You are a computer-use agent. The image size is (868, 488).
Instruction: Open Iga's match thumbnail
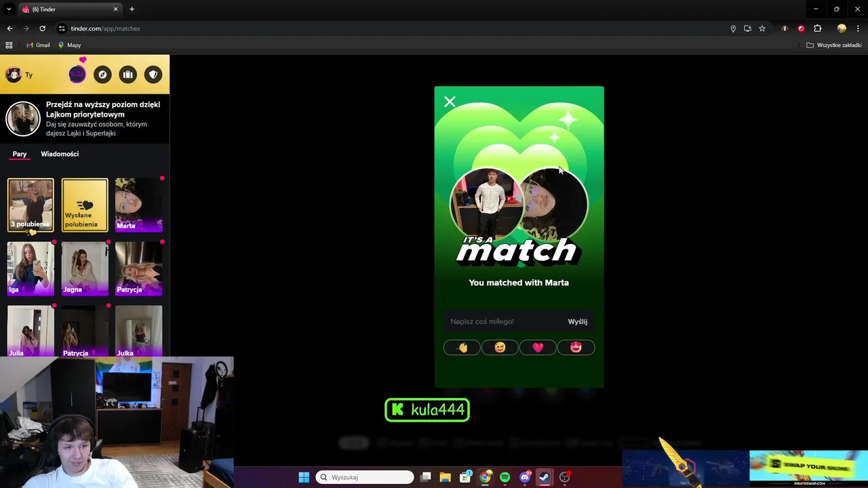click(31, 268)
